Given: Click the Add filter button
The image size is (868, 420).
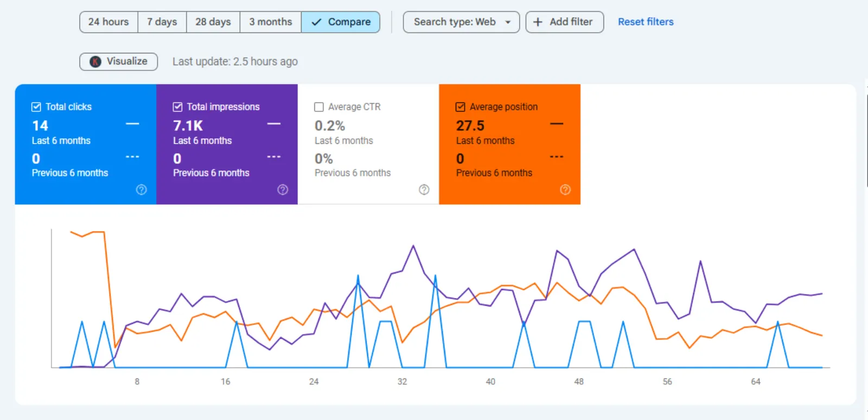Looking at the screenshot, I should tap(564, 22).
